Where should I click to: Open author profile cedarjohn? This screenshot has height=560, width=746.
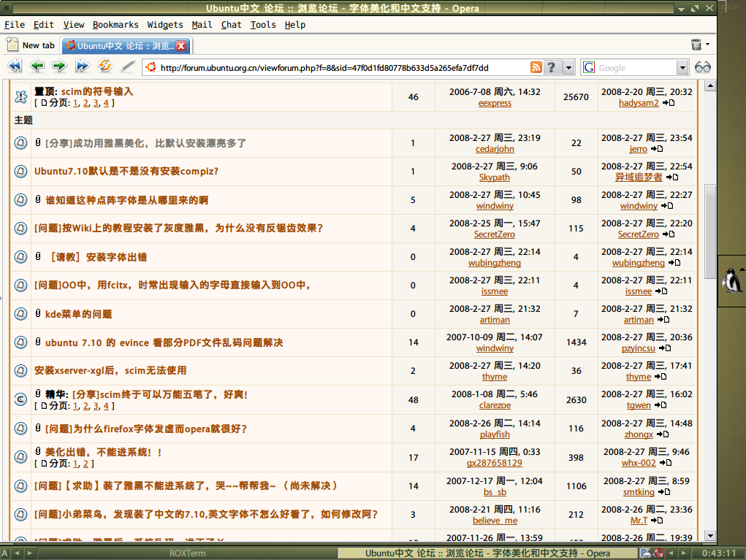tap(495, 149)
